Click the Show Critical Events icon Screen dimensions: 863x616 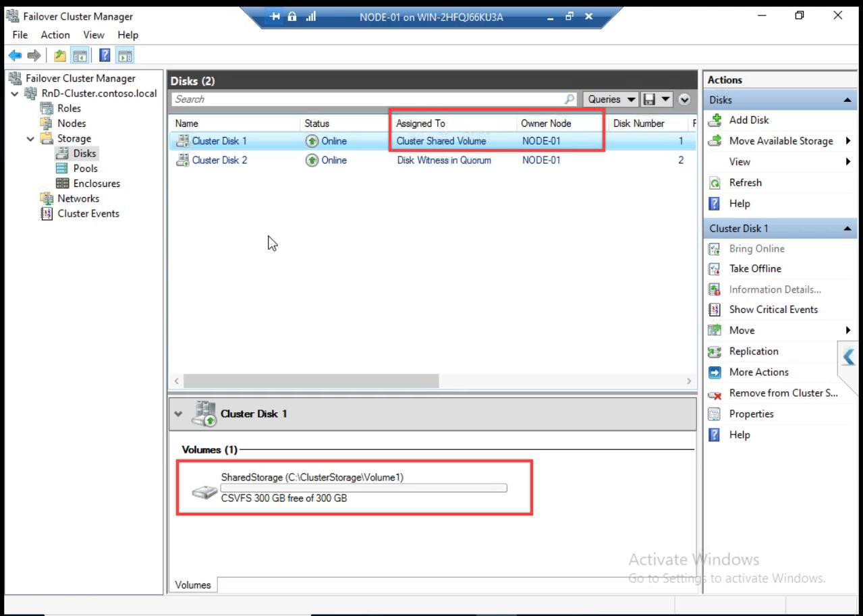coord(715,310)
